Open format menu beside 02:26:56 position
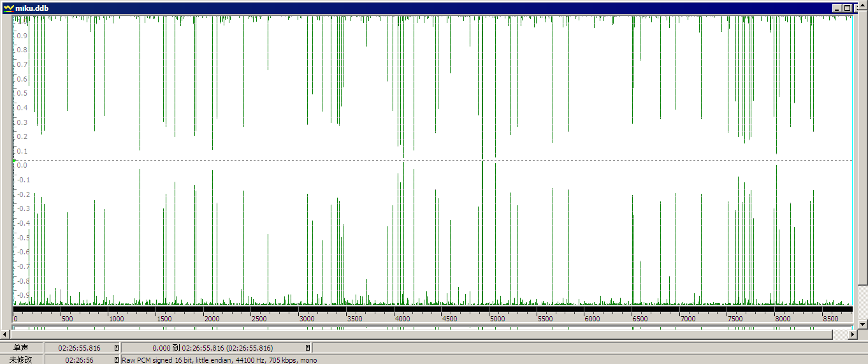The image size is (868, 364). [x=116, y=360]
